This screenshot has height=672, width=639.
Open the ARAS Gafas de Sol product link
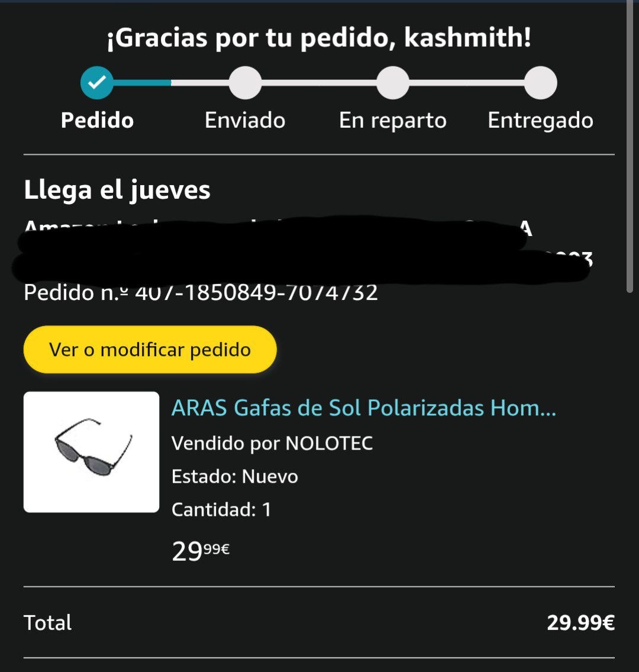364,408
